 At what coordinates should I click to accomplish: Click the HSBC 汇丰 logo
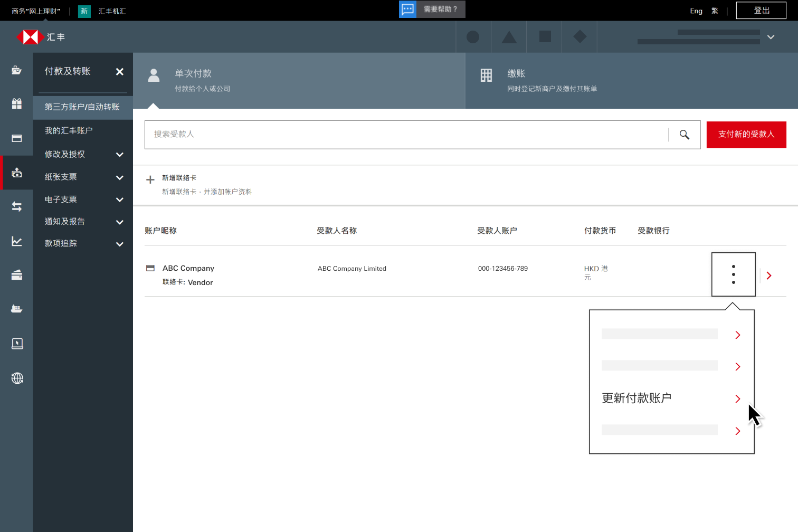point(41,37)
